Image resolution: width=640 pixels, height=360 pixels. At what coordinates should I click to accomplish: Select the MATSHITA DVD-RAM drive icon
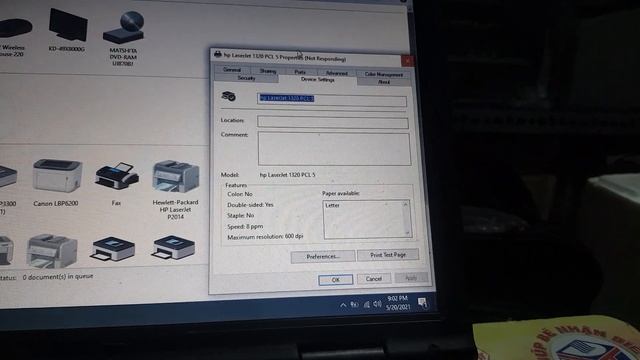coord(124,27)
